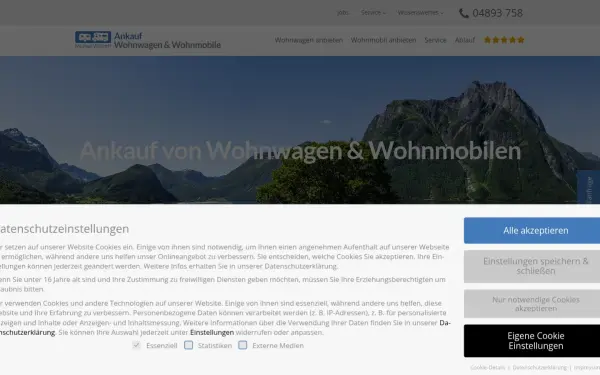The width and height of the screenshot is (600, 375).
Task: Open the Jobs link in top bar
Action: coord(343,13)
